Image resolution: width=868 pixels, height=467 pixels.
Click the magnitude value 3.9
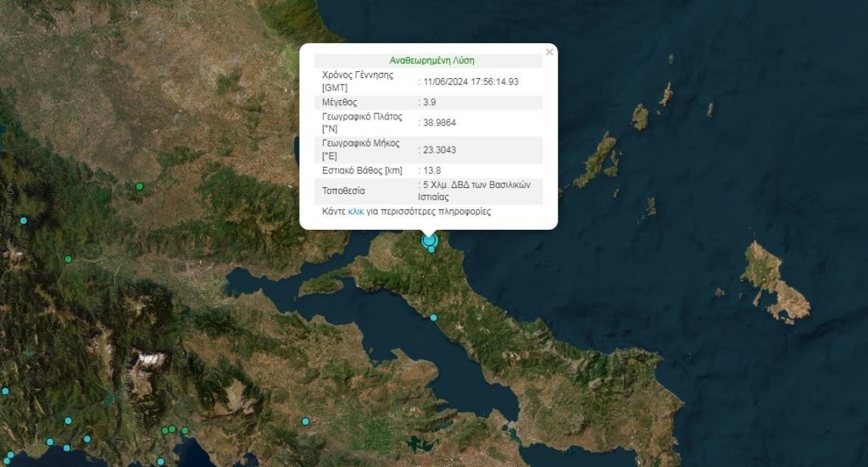click(431, 102)
